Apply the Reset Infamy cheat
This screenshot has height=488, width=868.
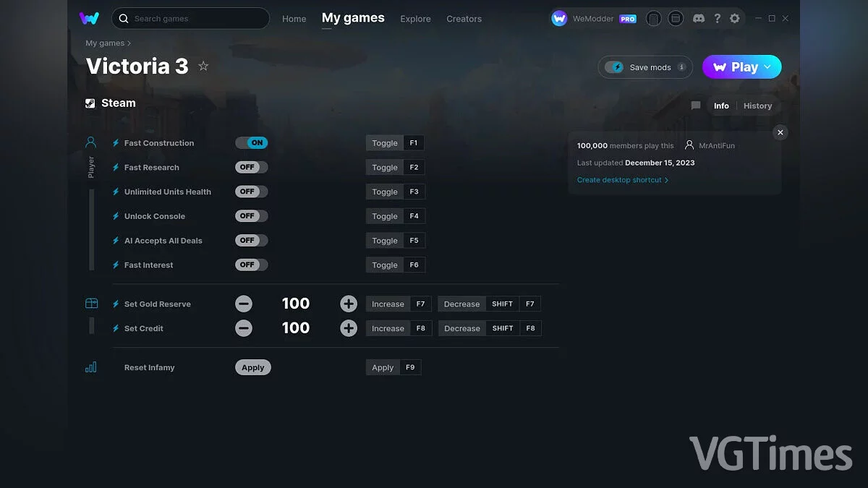coord(253,367)
